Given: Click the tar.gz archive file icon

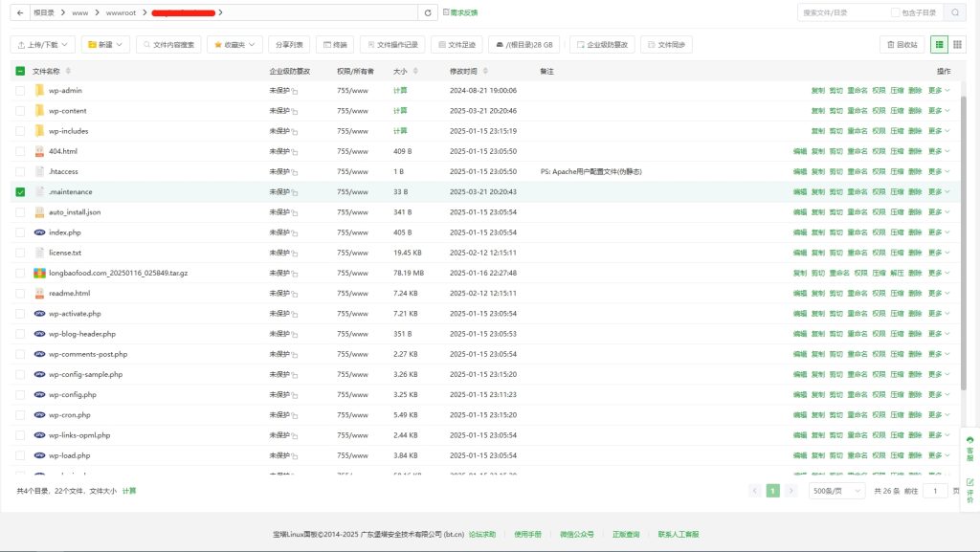Looking at the screenshot, I should (39, 273).
